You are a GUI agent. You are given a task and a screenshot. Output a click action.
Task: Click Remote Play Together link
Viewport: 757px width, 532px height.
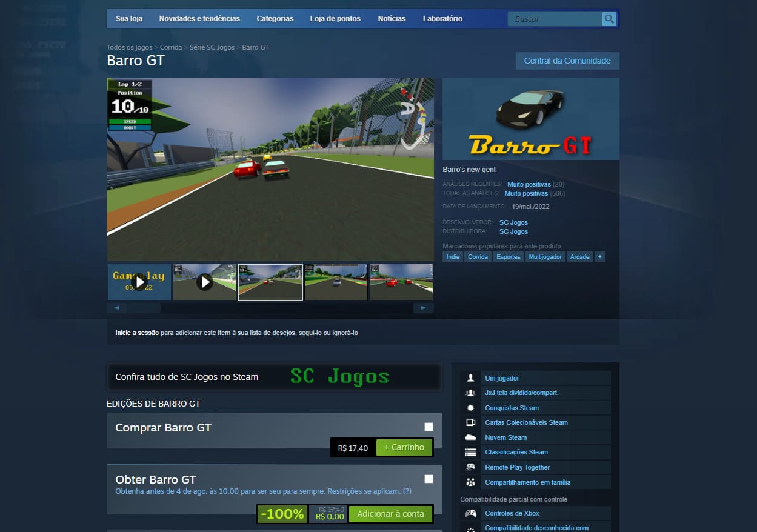(x=518, y=467)
